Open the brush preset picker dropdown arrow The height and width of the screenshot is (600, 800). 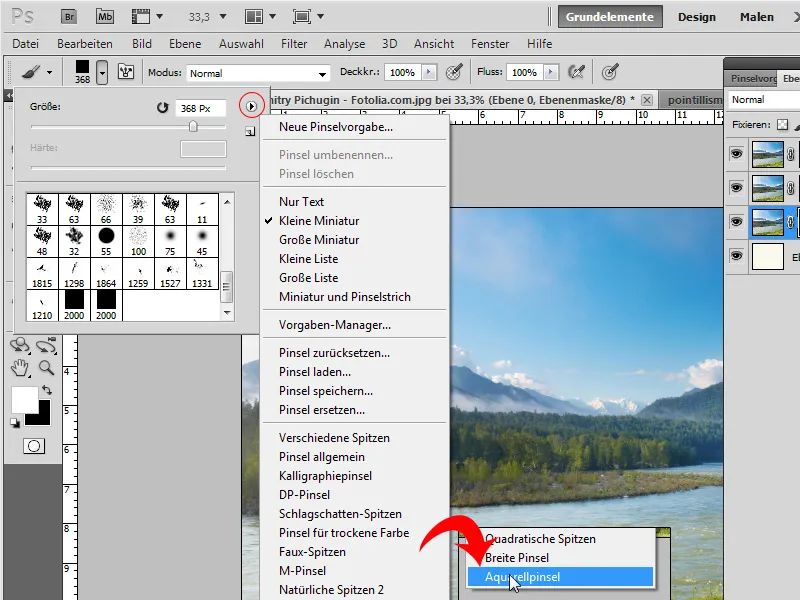[x=103, y=72]
